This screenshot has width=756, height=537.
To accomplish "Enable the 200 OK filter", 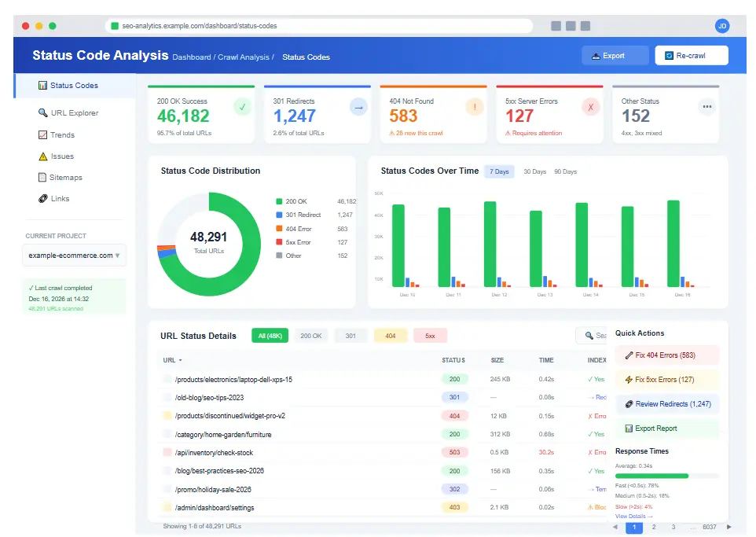I will coord(310,336).
